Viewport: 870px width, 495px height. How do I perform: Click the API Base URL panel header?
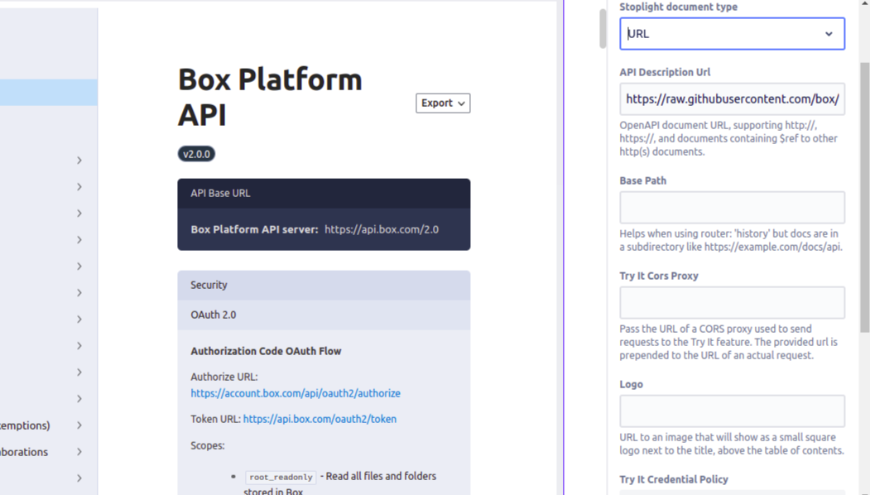click(x=323, y=193)
